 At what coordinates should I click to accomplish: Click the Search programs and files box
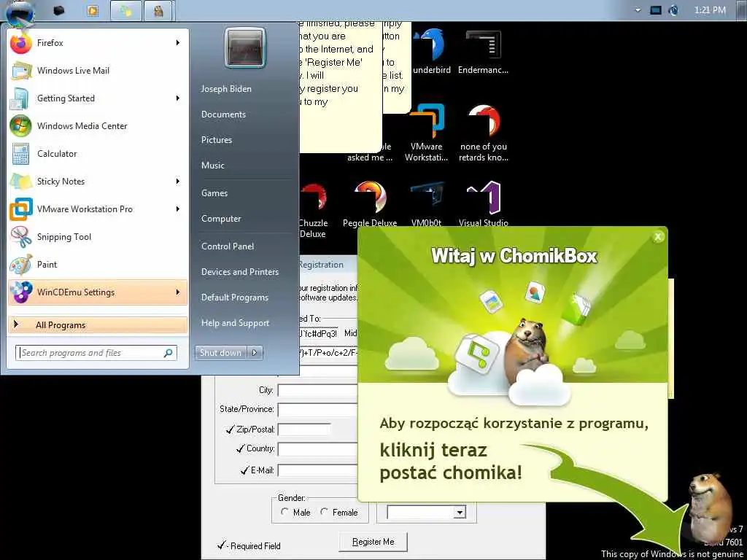point(96,353)
